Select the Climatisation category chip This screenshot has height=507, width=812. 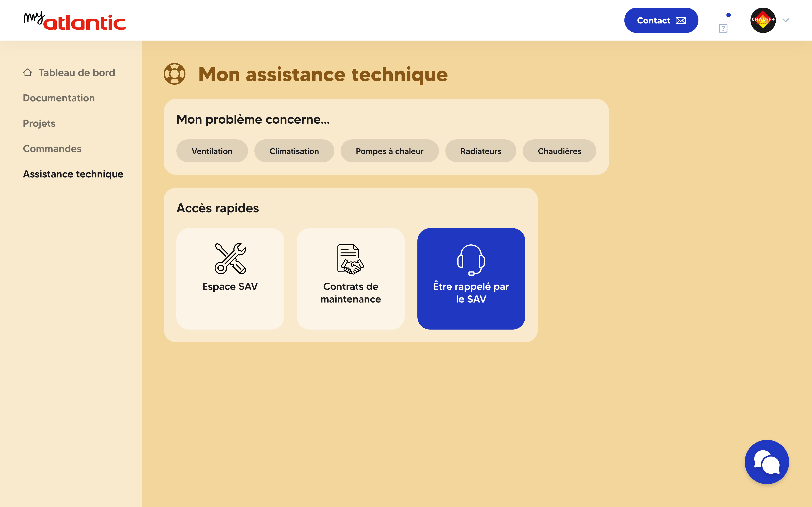click(294, 151)
